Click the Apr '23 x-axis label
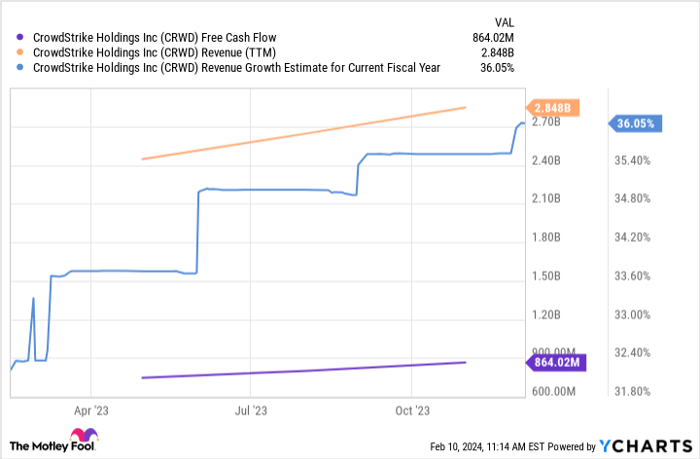 pyautogui.click(x=91, y=410)
